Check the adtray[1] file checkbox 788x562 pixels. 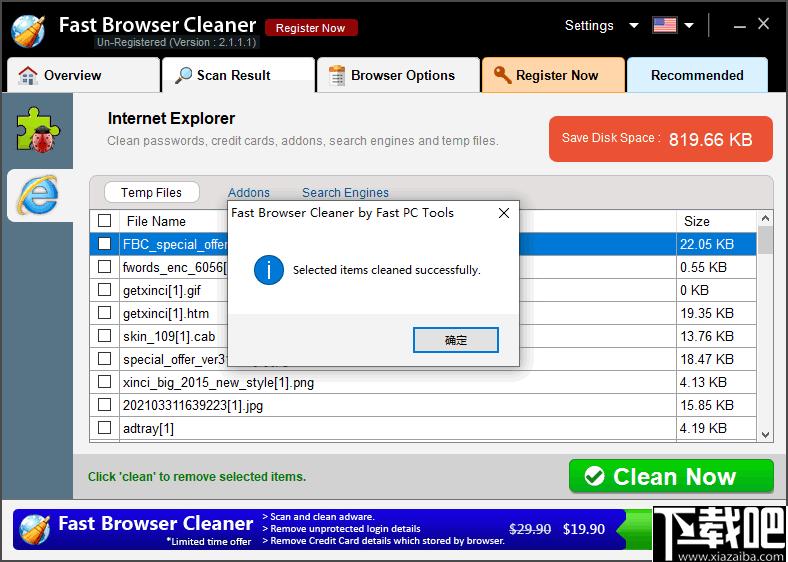coord(105,427)
